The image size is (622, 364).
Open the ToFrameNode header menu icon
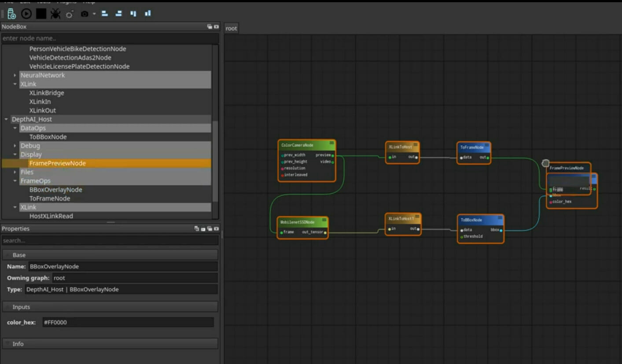coord(487,145)
